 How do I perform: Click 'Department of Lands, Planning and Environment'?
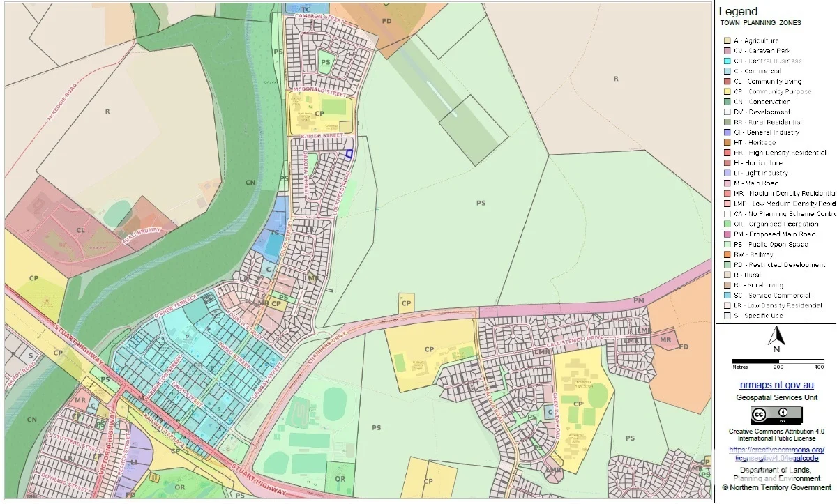coord(776,475)
